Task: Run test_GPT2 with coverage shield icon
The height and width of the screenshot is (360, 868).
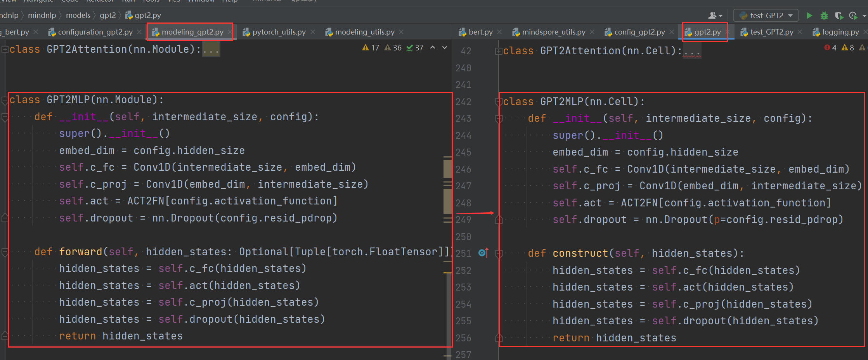Action: [x=839, y=16]
